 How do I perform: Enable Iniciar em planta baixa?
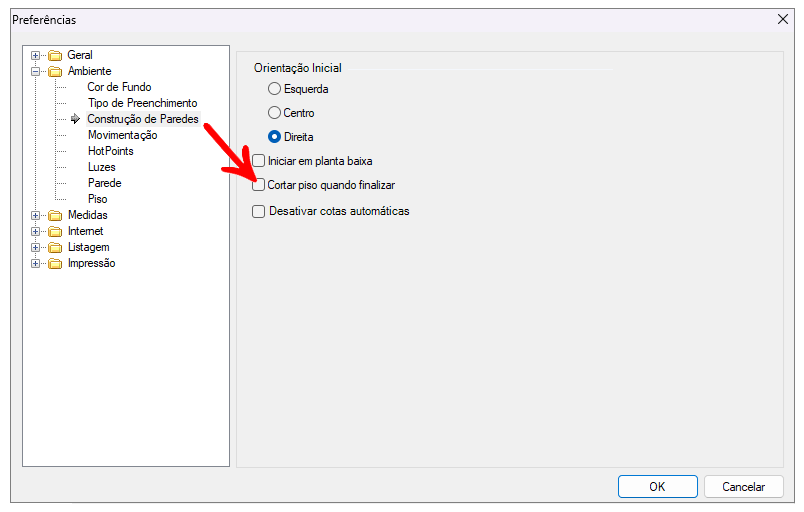click(259, 160)
